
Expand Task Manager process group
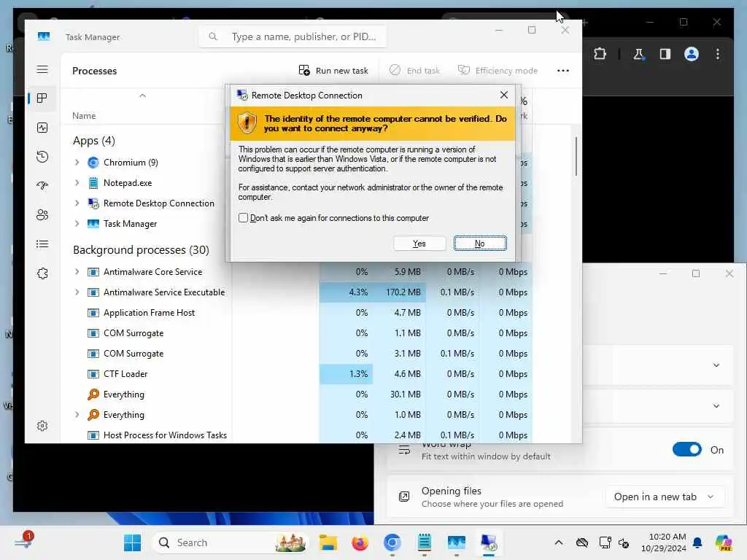point(77,224)
